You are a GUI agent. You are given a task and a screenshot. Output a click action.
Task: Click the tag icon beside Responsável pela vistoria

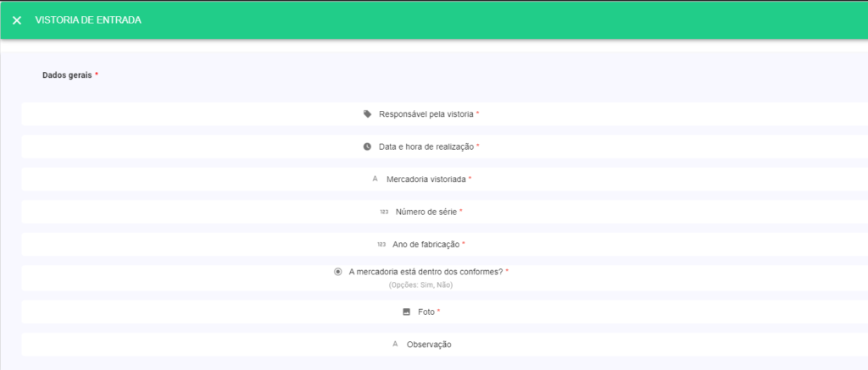point(367,113)
